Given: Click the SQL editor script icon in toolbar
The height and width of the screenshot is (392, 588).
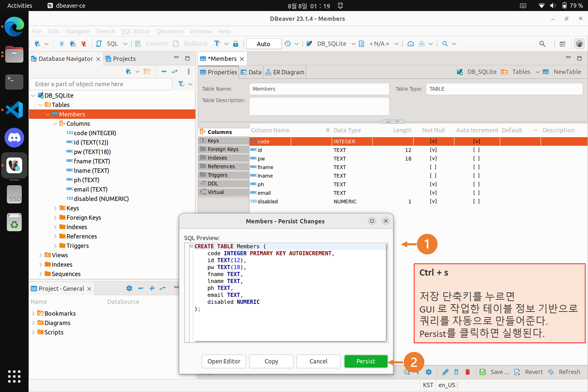Looking at the screenshot, I should pos(99,44).
